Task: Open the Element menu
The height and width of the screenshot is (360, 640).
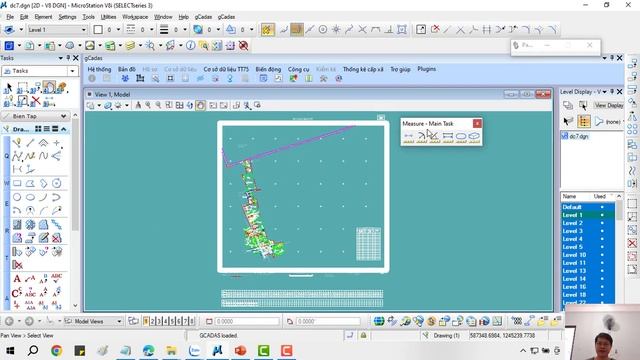Action: coord(43,17)
